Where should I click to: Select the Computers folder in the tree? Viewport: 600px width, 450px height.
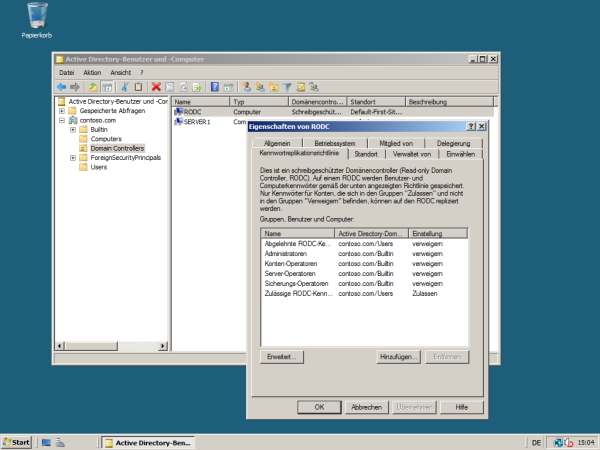pos(106,139)
